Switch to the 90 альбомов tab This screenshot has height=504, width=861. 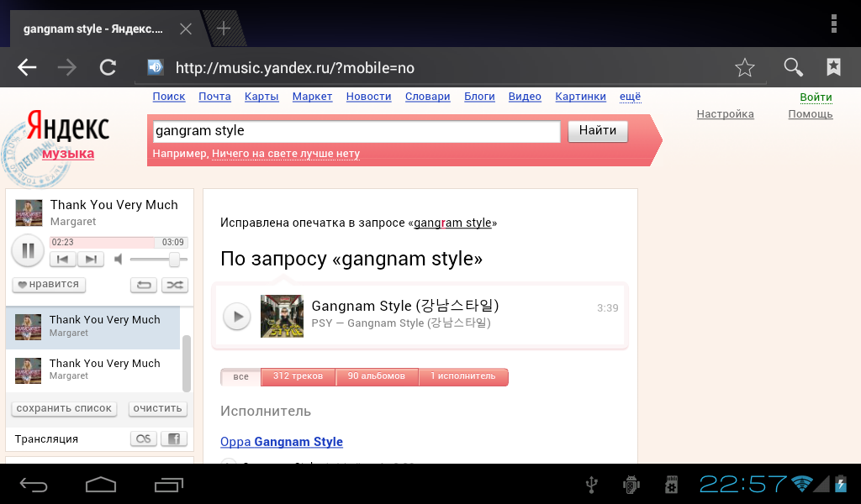377,377
